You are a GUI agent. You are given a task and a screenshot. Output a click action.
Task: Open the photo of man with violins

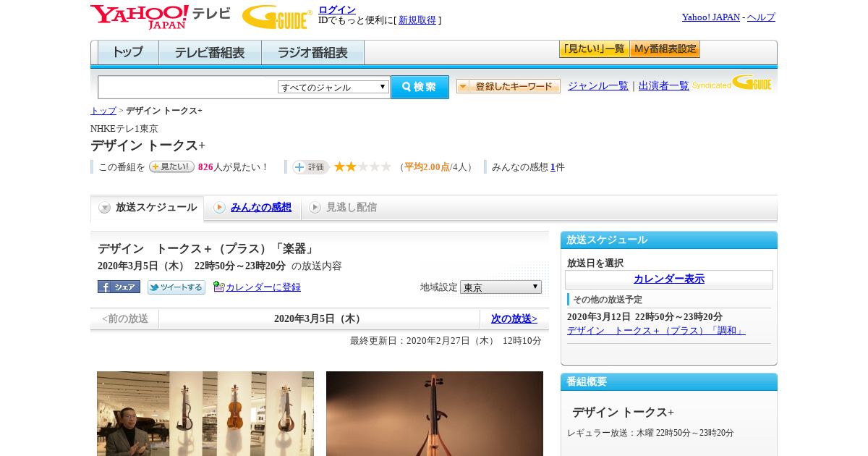pos(205,413)
